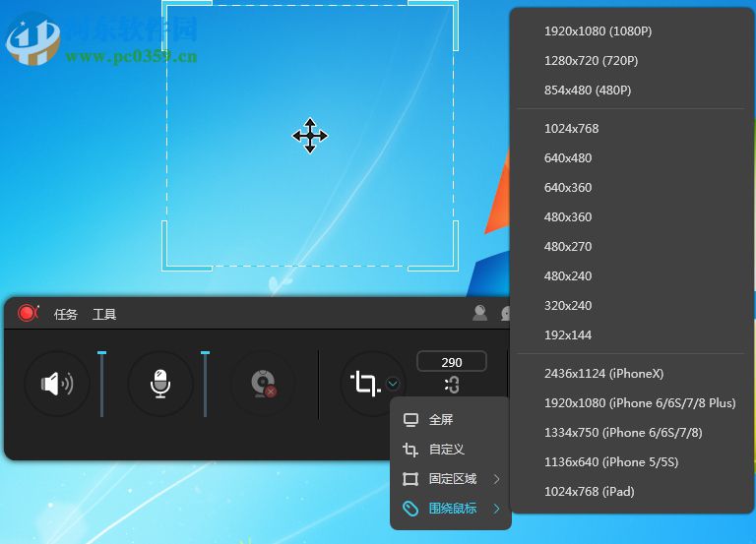This screenshot has height=544, width=756.
Task: Click the red record logo icon
Action: tap(28, 313)
